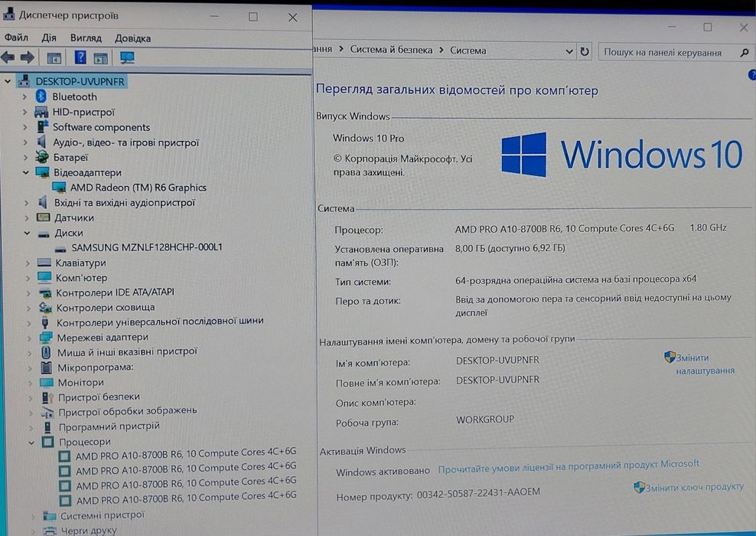Click the blue help icon in System window
The height and width of the screenshot is (536, 756).
[x=752, y=75]
